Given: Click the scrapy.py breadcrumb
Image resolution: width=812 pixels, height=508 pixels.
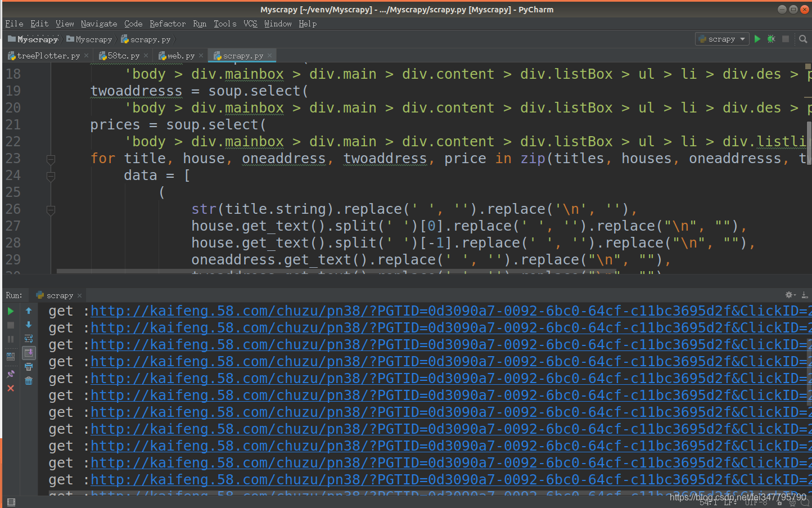Looking at the screenshot, I should click(146, 39).
